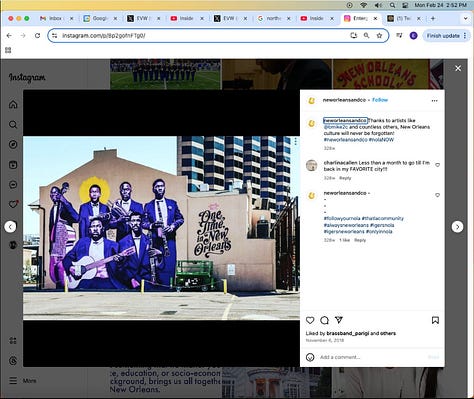Click the install app icon in address bar

tap(354, 35)
